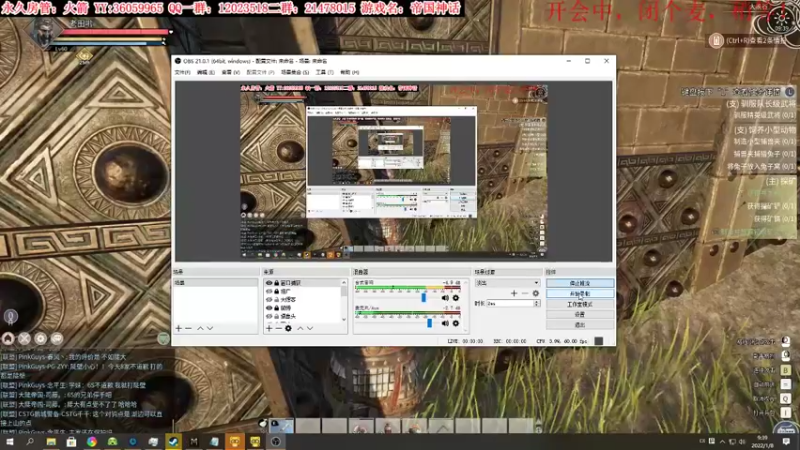Toggle visibility eye of second source row
Screen dimensions: 800x450
click(269, 291)
